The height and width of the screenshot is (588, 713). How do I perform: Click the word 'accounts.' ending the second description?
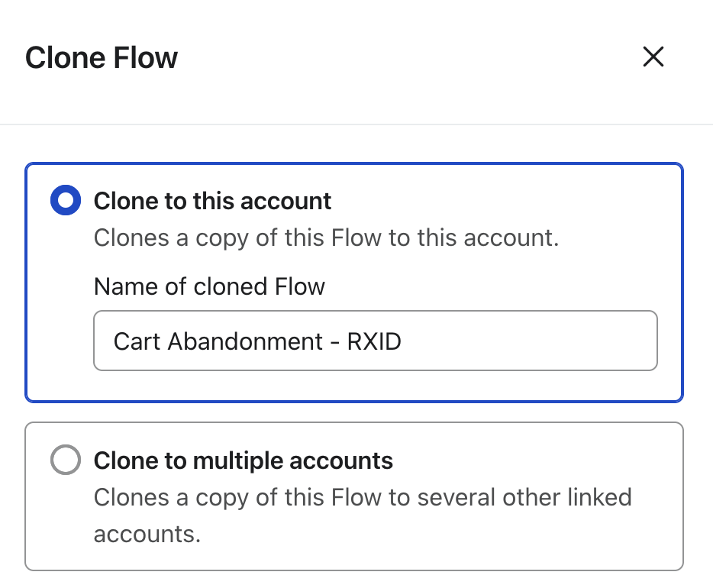(x=147, y=533)
